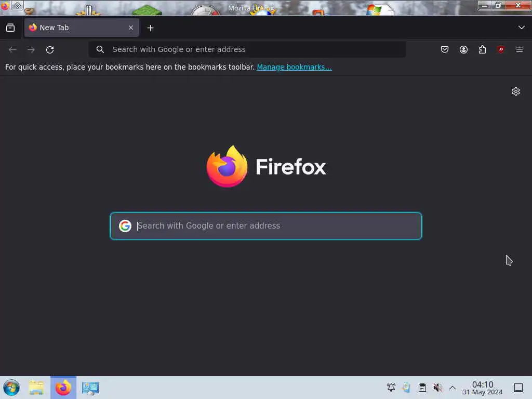532x399 pixels.
Task: Open new tab personalize gear
Action: point(516,91)
